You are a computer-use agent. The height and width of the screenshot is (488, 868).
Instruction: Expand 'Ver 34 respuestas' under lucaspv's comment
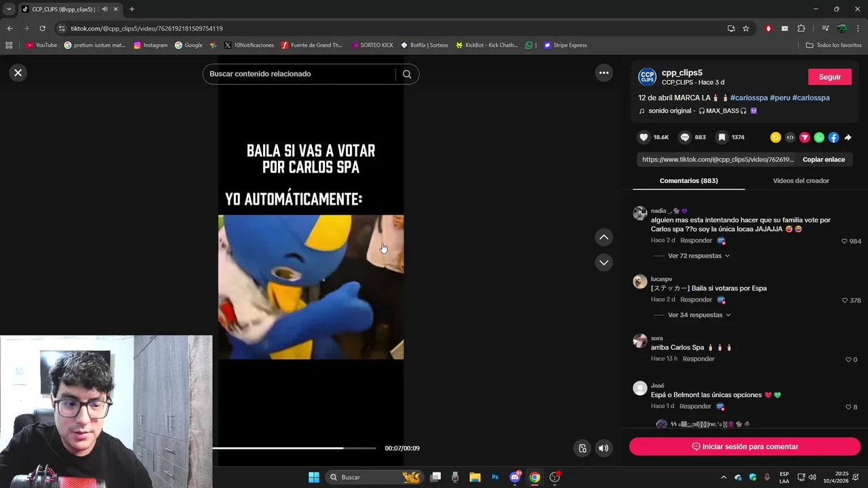pyautogui.click(x=699, y=315)
